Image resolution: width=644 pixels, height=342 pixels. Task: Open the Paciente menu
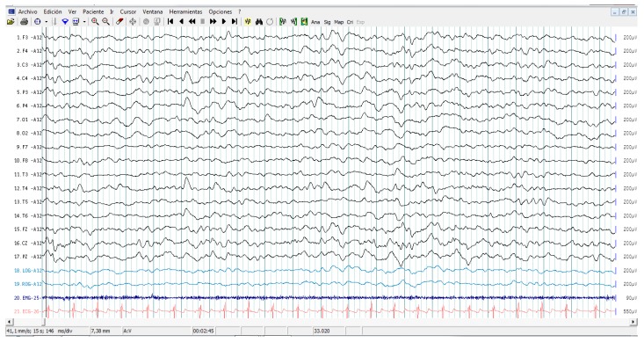pyautogui.click(x=93, y=12)
